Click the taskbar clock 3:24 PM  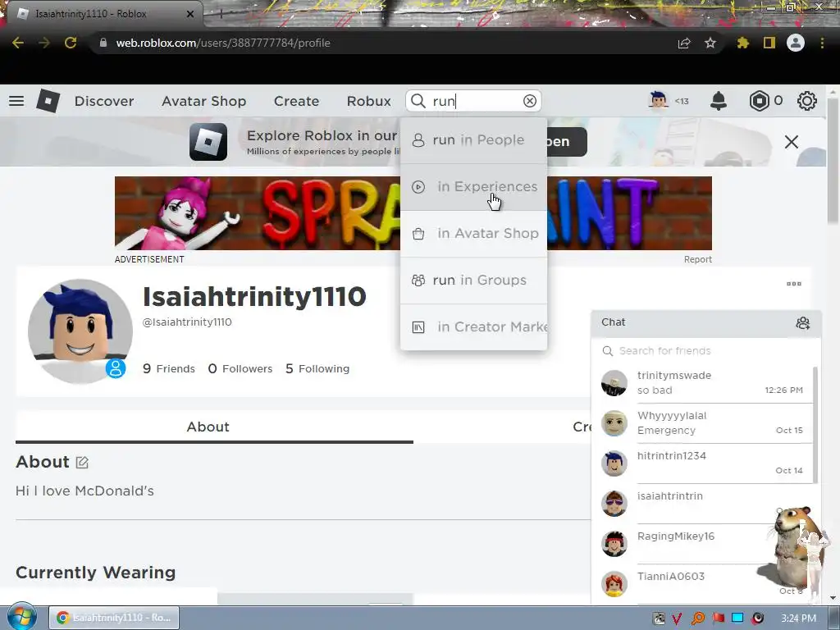(x=798, y=619)
